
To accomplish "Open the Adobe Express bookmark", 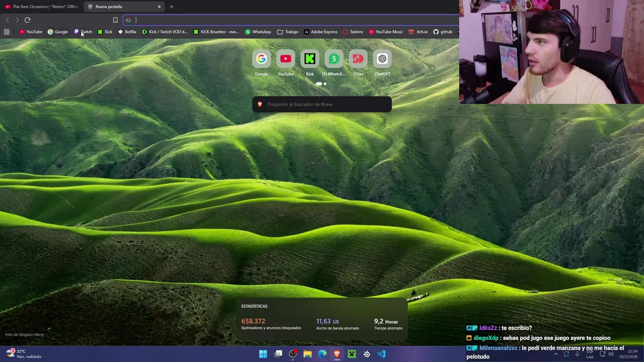I will point(320,32).
